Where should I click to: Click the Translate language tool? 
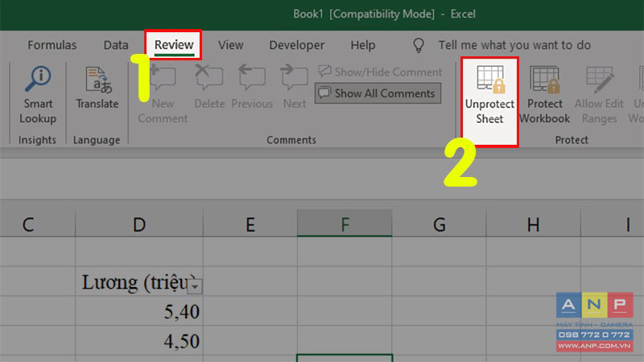(97, 88)
